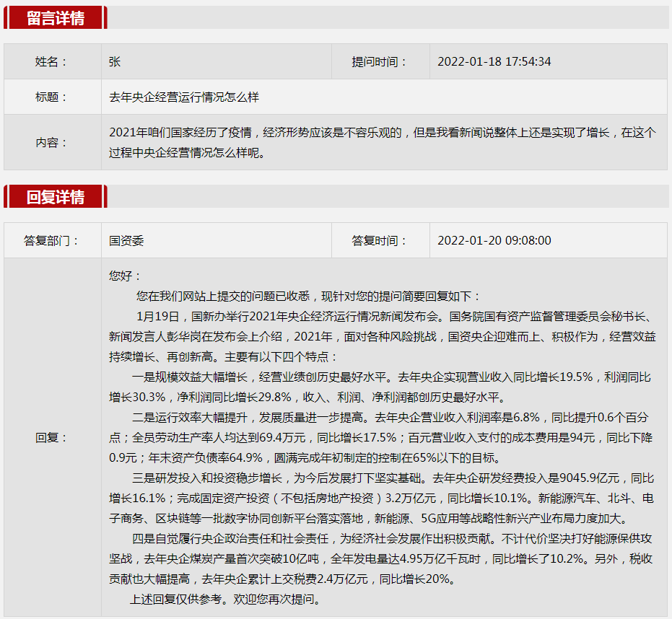672x619 pixels.
Task: Click the 留言详情 section header
Action: (x=56, y=18)
